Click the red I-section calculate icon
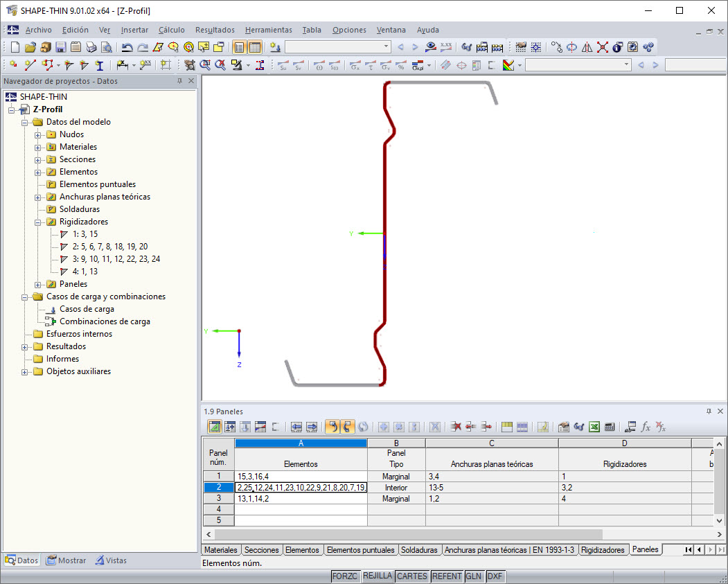The image size is (728, 584). (260, 65)
